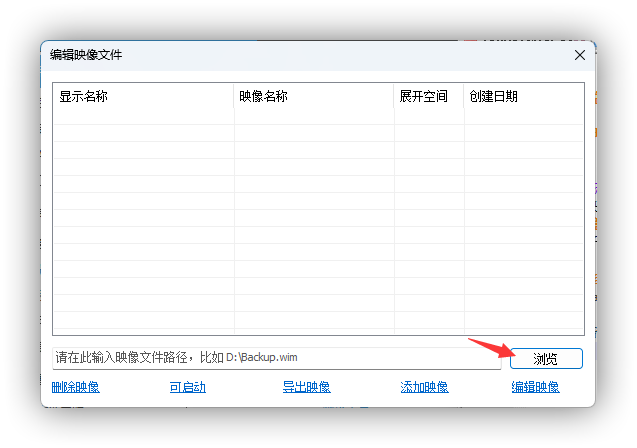The height and width of the screenshot is (448, 637).
Task: Click the 展开空间 column header
Action: pyautogui.click(x=429, y=96)
